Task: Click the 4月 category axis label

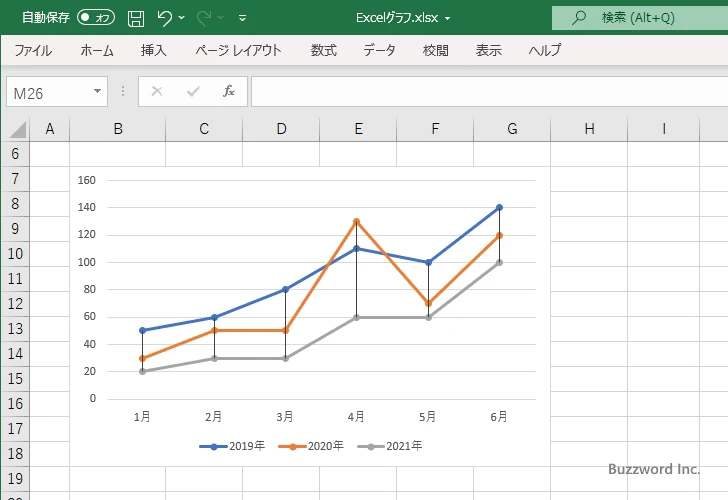Action: click(x=356, y=417)
